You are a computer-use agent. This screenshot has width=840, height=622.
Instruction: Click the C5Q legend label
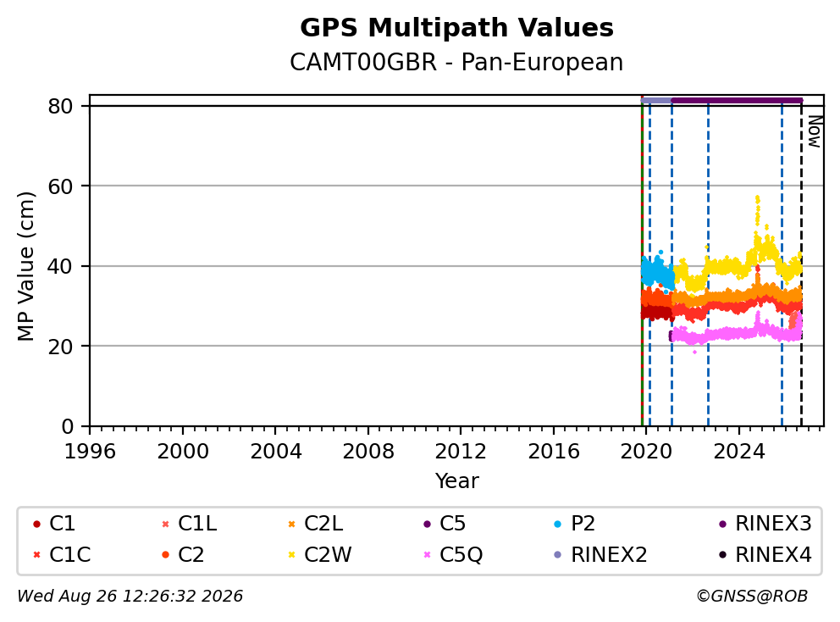click(461, 555)
